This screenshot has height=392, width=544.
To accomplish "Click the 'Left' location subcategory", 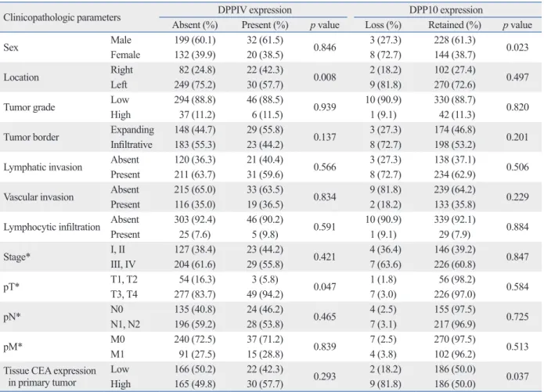I will (119, 85).
